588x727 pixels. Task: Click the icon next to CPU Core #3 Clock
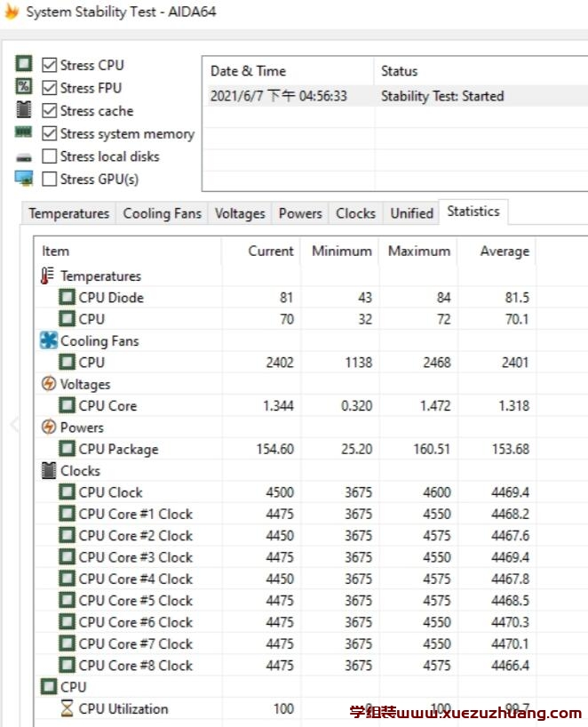[67, 557]
